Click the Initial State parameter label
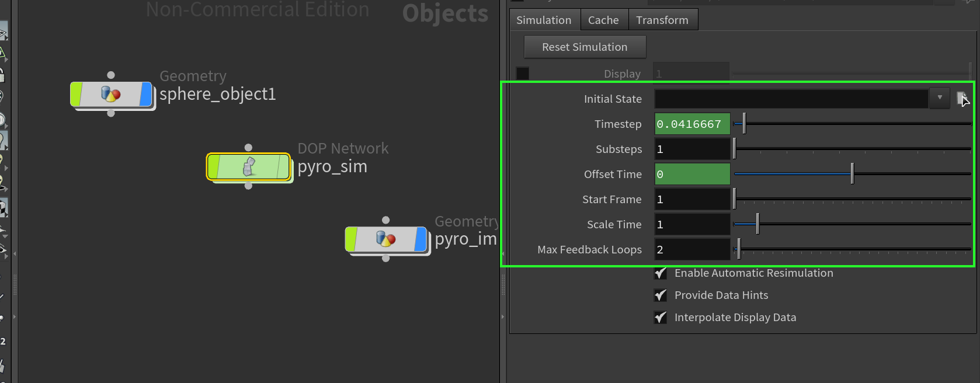This screenshot has height=383, width=980. [x=613, y=99]
